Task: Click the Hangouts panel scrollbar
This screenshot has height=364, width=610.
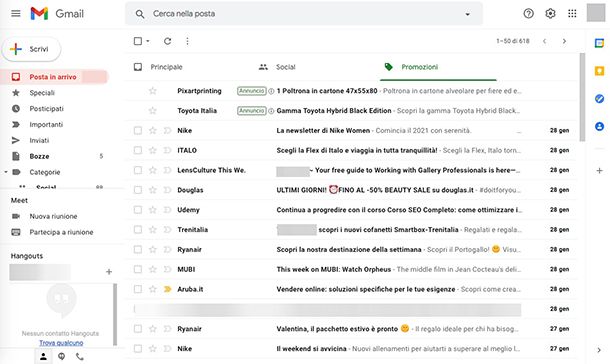Action: coord(115,315)
